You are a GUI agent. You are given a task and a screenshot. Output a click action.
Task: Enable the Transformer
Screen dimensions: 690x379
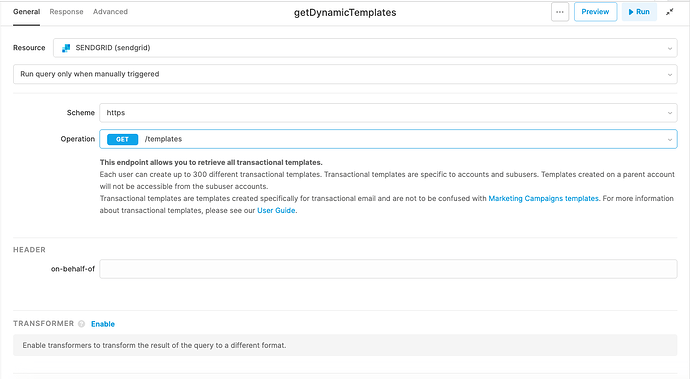pos(103,324)
